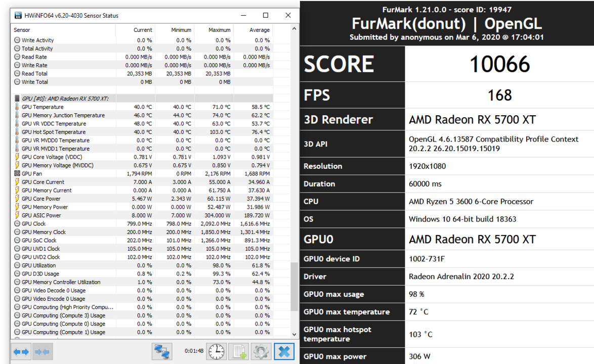Image resolution: width=594 pixels, height=364 pixels.
Task: Click the expand sensor window arrows button
Action: pyautogui.click(x=21, y=352)
